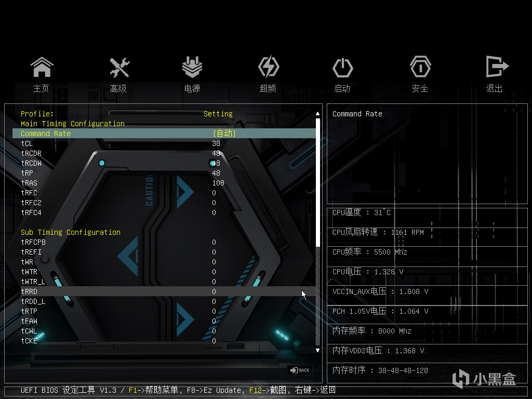Edit the tRFC4 value field
Image resolution: width=532 pixels, height=399 pixels.
click(x=214, y=212)
